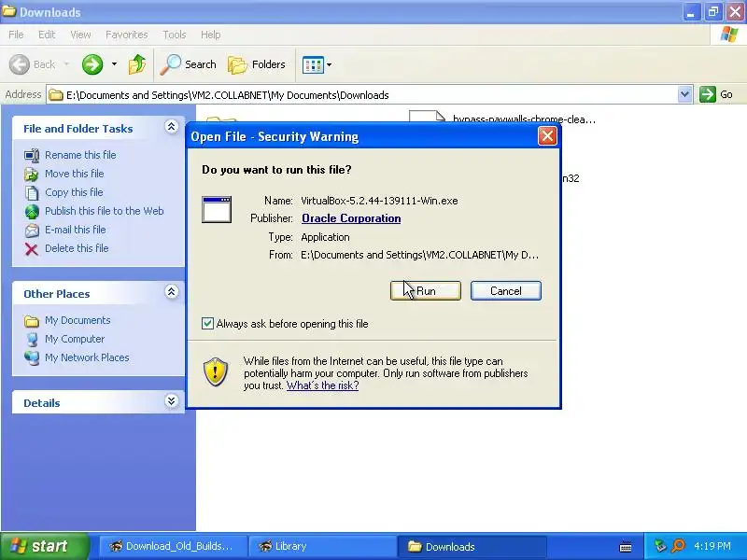Click the 4:19 PM system clock
The image size is (747, 560).
712,546
